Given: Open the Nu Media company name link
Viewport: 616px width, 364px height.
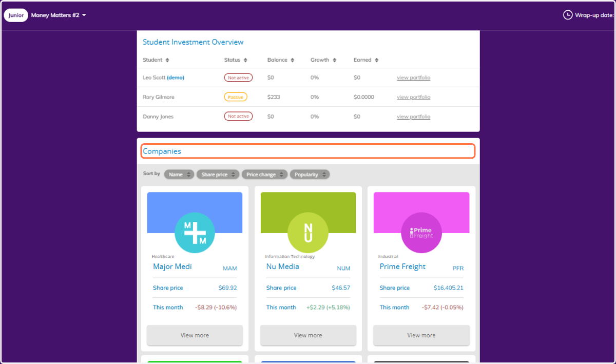Looking at the screenshot, I should 282,266.
